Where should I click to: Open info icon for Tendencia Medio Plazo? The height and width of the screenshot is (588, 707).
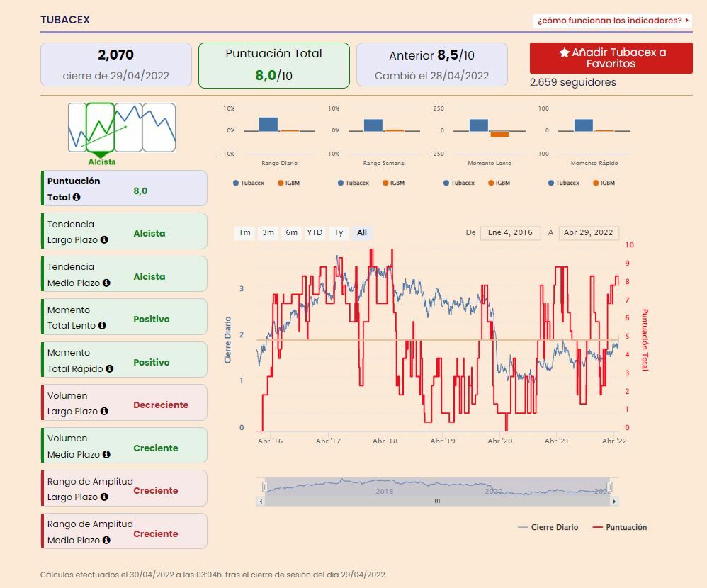pyautogui.click(x=106, y=283)
